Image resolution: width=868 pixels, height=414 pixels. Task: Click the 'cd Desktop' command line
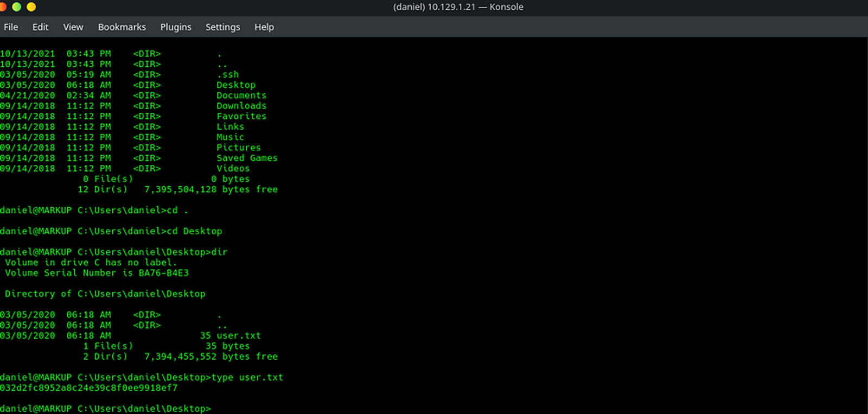point(111,231)
